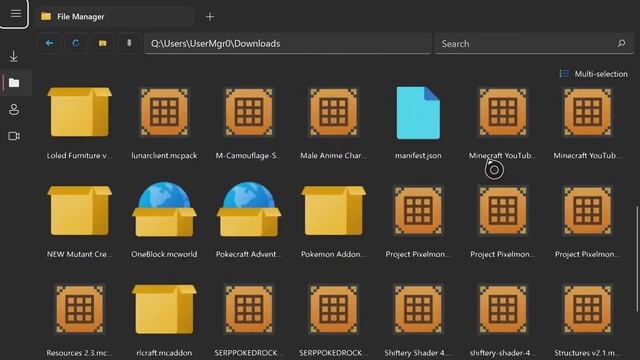Image resolution: width=640 pixels, height=360 pixels.
Task: Edit the Downloads path field
Action: pos(288,44)
